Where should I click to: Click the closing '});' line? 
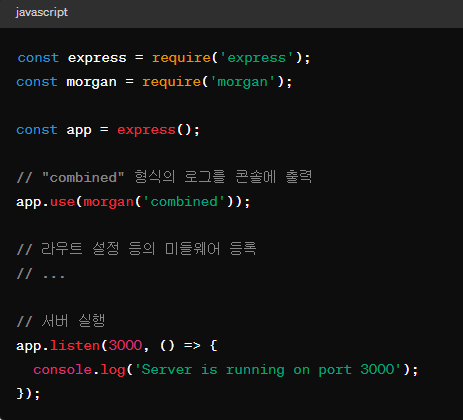click(x=28, y=394)
